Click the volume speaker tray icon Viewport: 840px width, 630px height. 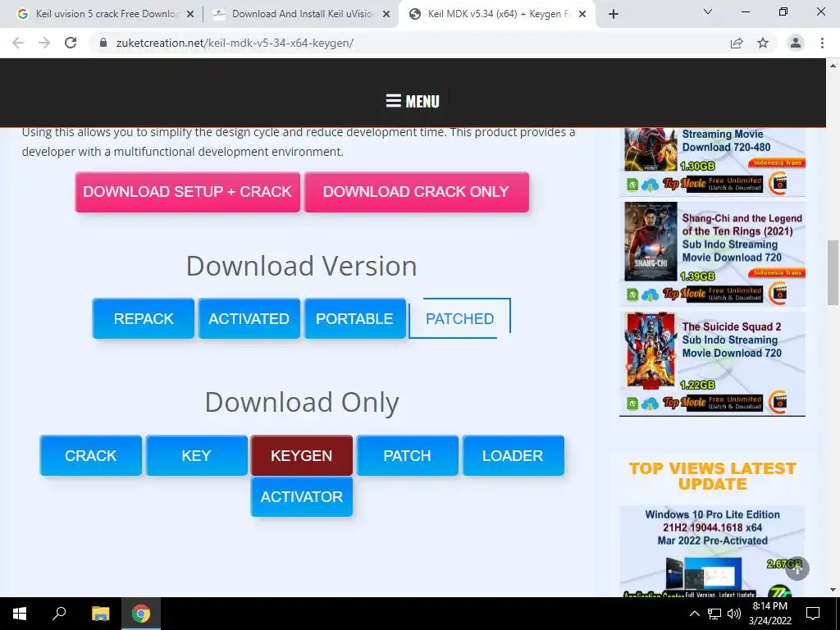(734, 614)
